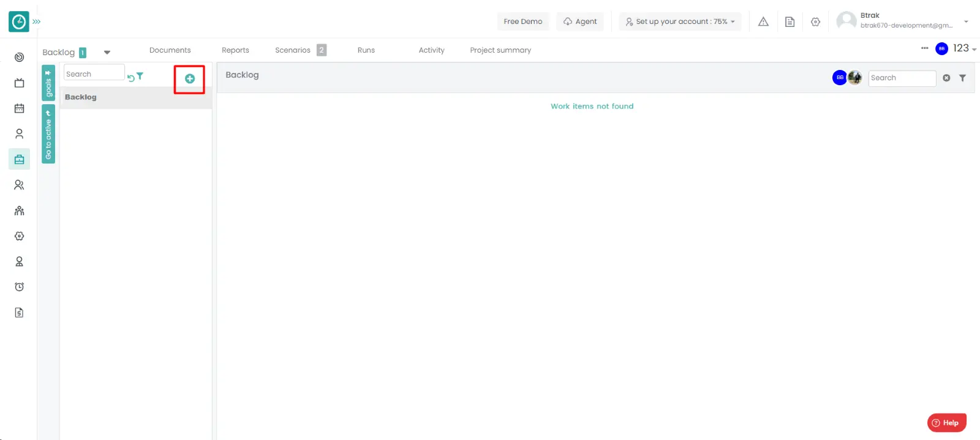This screenshot has width=980, height=440.
Task: Open the document icon in top bar
Action: coord(790,21)
